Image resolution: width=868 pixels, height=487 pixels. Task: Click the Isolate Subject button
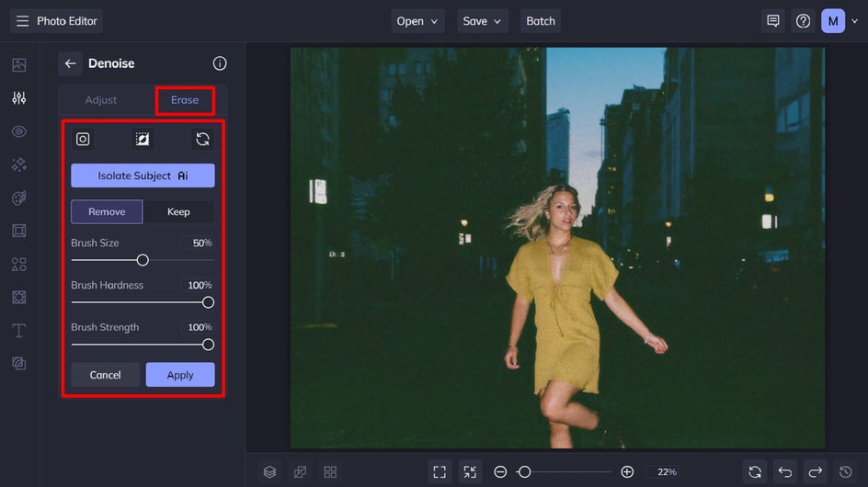point(143,176)
